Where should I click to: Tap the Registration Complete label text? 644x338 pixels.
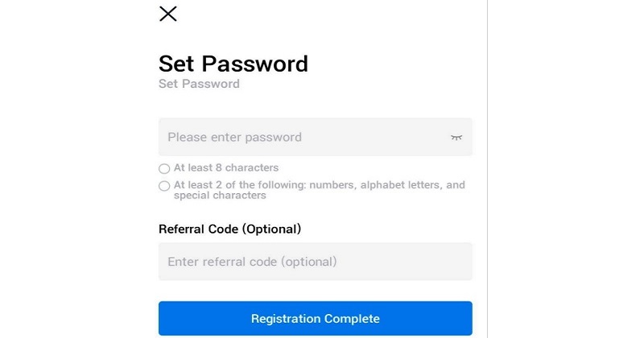click(315, 319)
